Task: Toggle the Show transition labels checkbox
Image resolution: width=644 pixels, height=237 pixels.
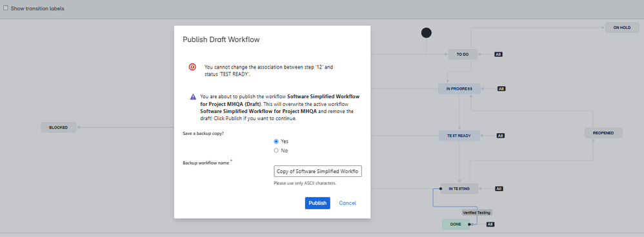Action: tap(6, 8)
